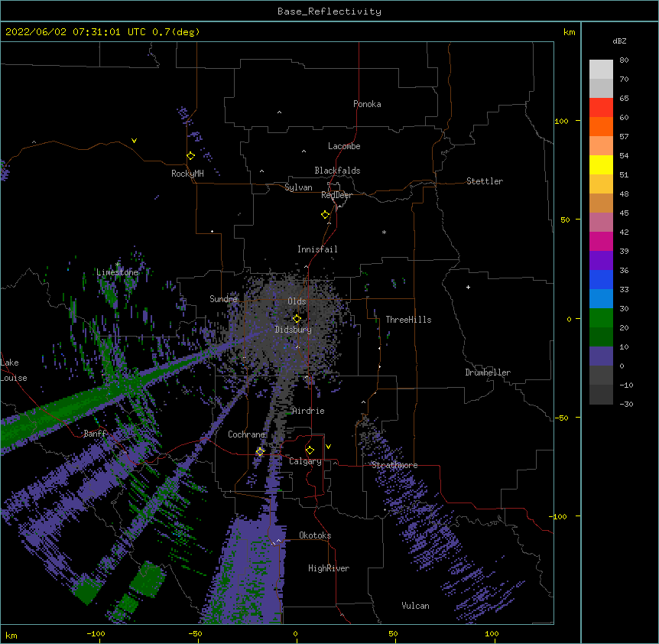
Task: Click the timestamp 2022/06/02 07:31:01 UTC
Action: coord(75,32)
